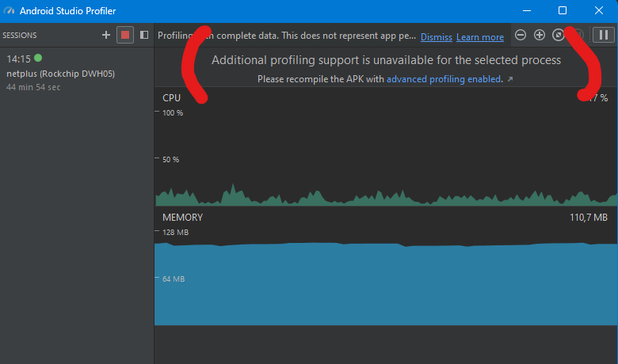Click the green active session indicator
This screenshot has width=618, height=364.
pyautogui.click(x=38, y=58)
